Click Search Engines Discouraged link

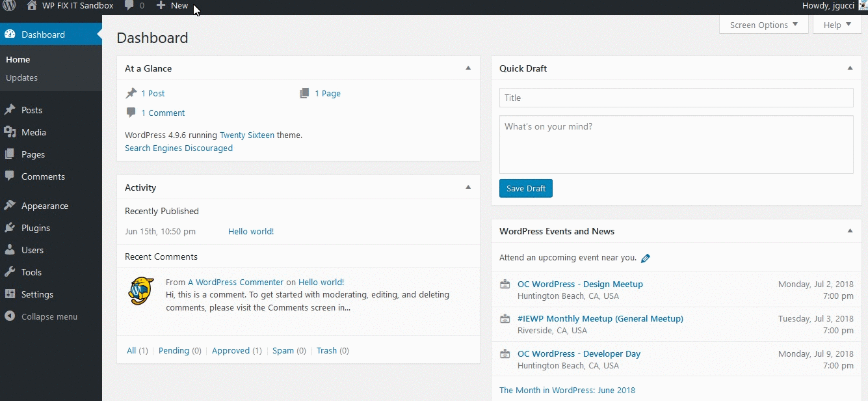click(x=179, y=148)
